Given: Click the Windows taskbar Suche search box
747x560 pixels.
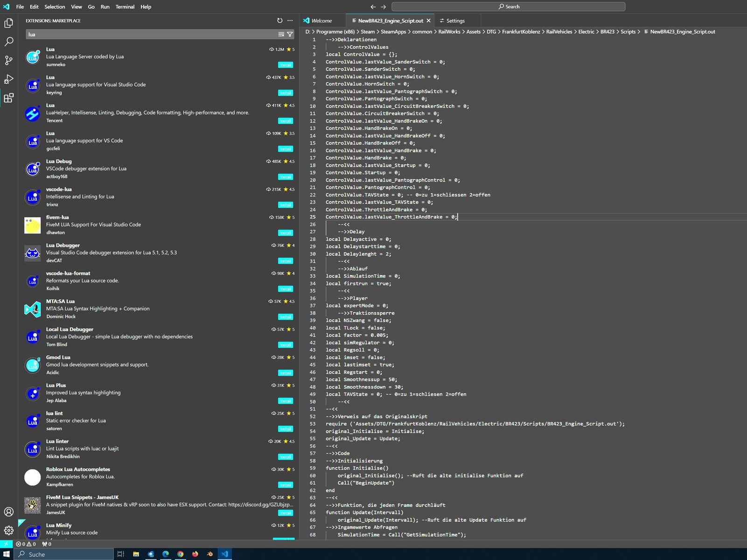Looking at the screenshot, I should 64,554.
